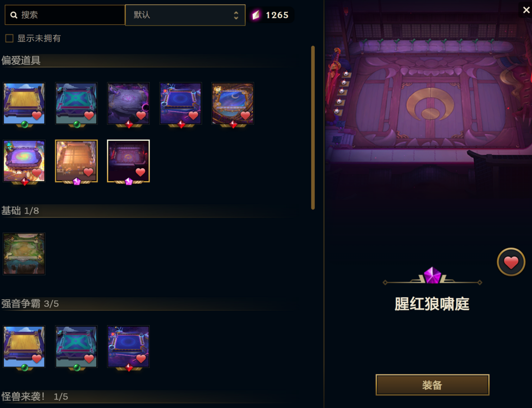Unfavorite the selected crimson arena thumbnail heart

point(140,172)
